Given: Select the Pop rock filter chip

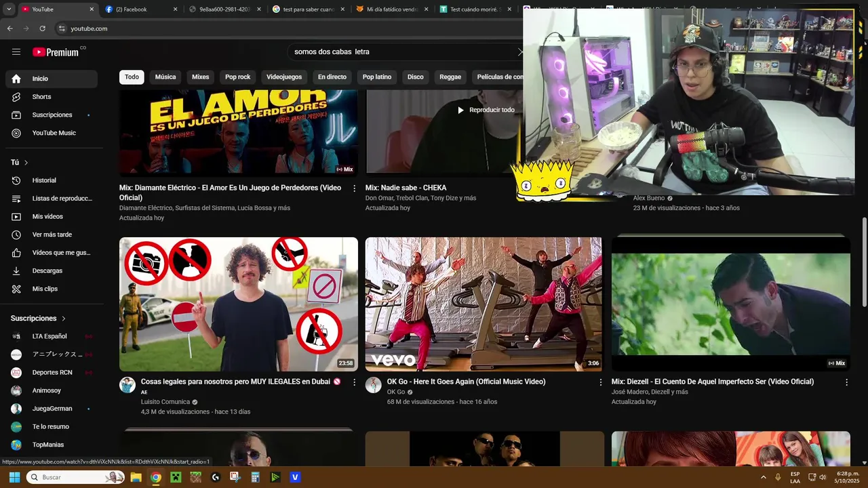Looking at the screenshot, I should click(x=238, y=77).
